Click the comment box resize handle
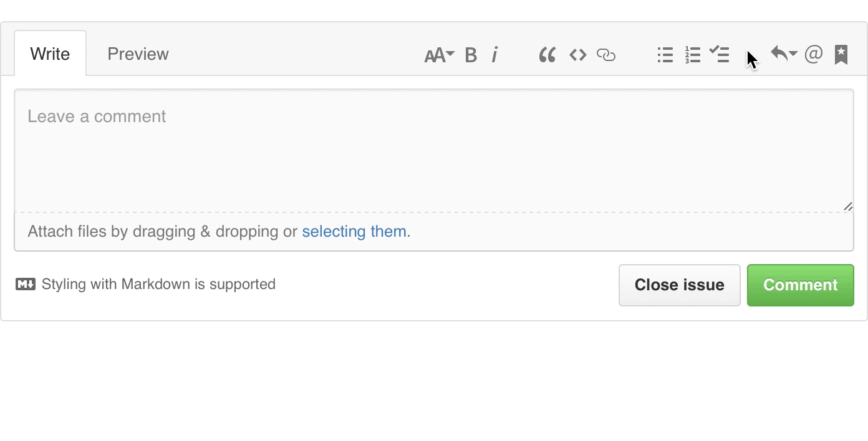 coord(848,207)
